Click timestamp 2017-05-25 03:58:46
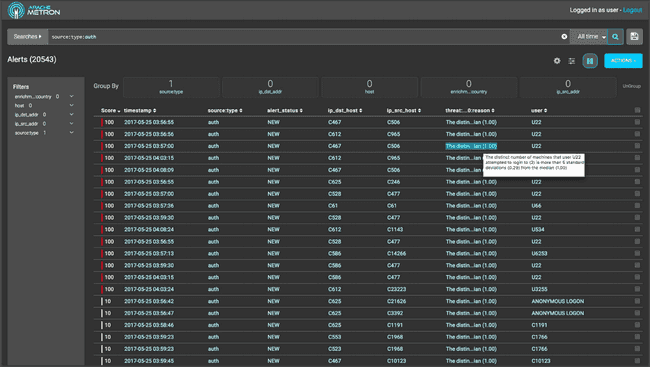This screenshot has width=650, height=367. [149, 325]
